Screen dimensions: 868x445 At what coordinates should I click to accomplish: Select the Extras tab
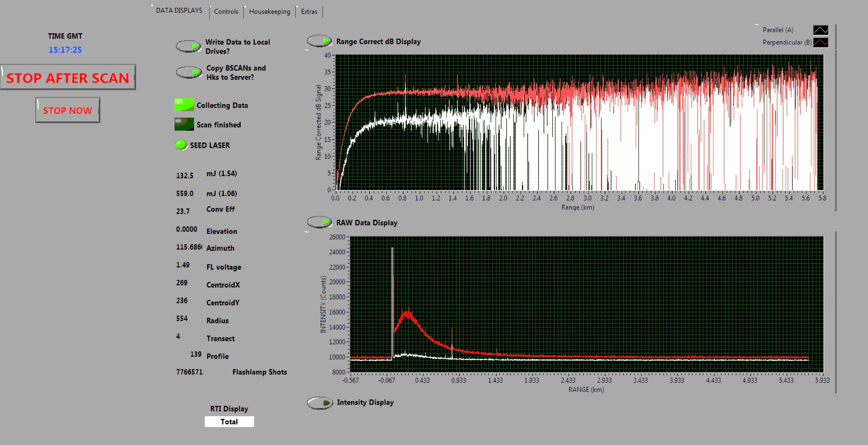309,12
